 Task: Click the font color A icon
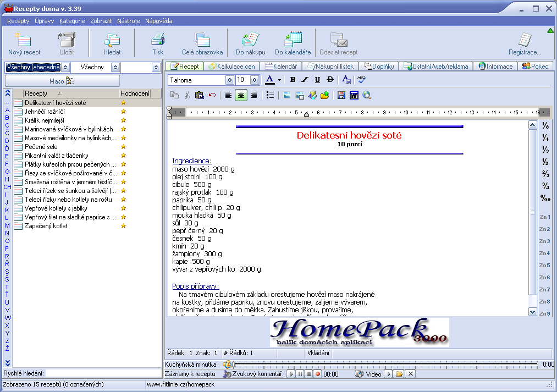(270, 80)
